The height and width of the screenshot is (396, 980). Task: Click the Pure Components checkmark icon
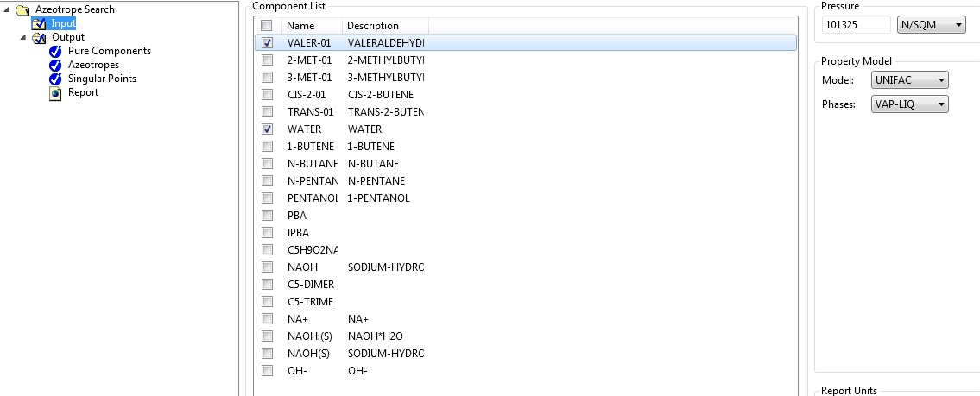click(x=55, y=51)
